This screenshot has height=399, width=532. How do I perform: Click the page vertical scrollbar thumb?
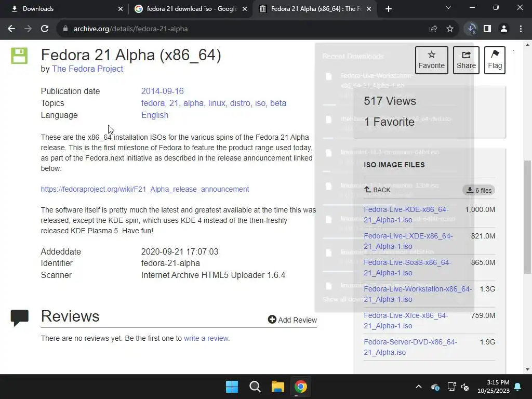pos(527,217)
